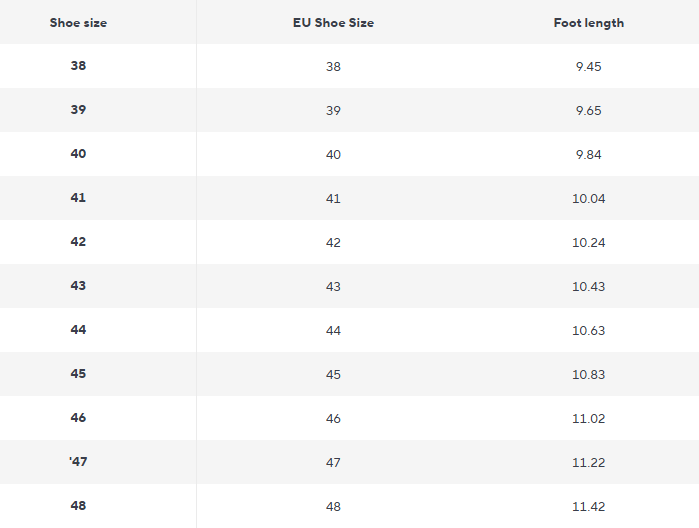Screen dimensions: 699x528
Task: Select shoe size 46 row label
Action: coord(78,418)
